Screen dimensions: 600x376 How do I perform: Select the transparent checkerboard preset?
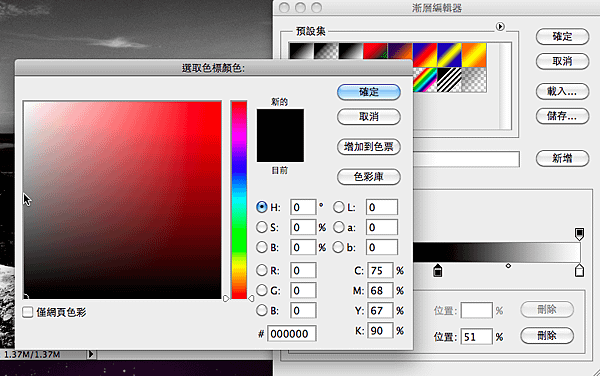pyautogui.click(x=474, y=80)
